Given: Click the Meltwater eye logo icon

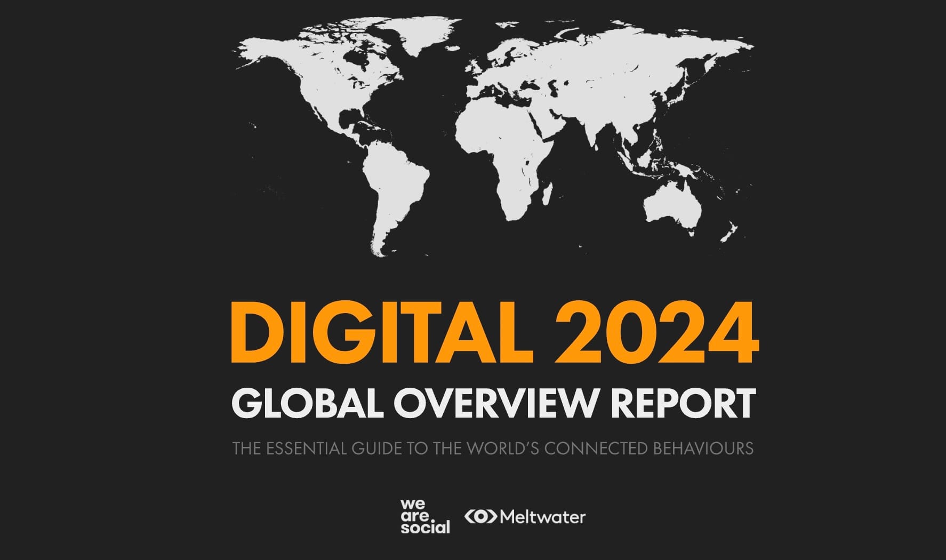Looking at the screenshot, I should 483,516.
